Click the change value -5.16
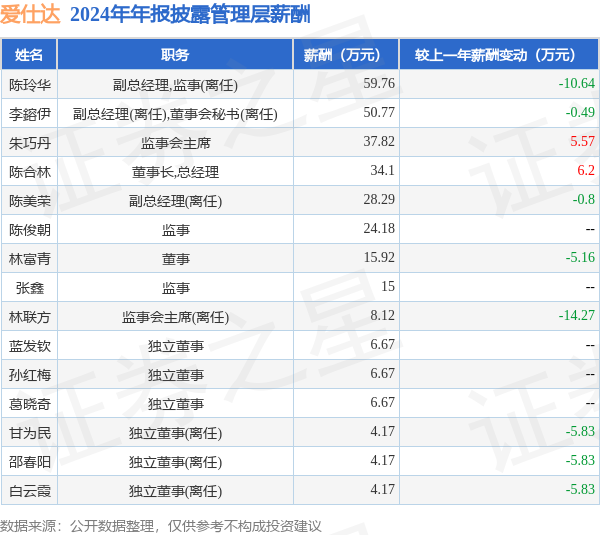 pyautogui.click(x=580, y=257)
